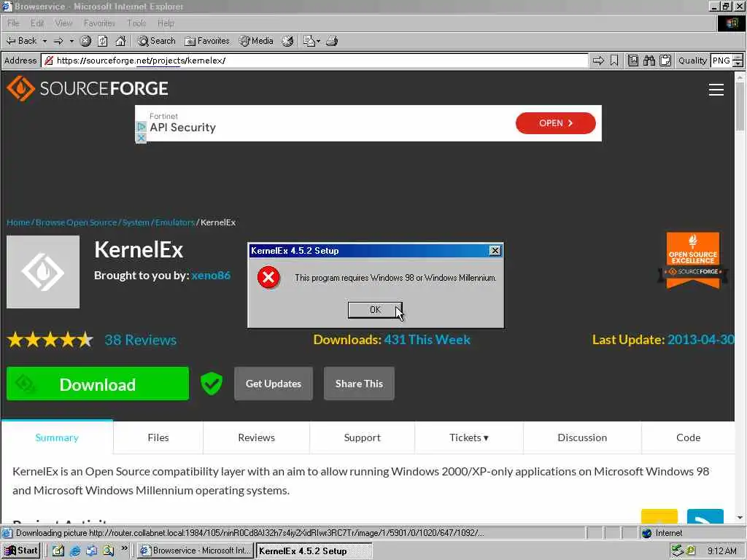747x560 pixels.
Task: Click the Stop loading icon
Action: click(x=86, y=41)
